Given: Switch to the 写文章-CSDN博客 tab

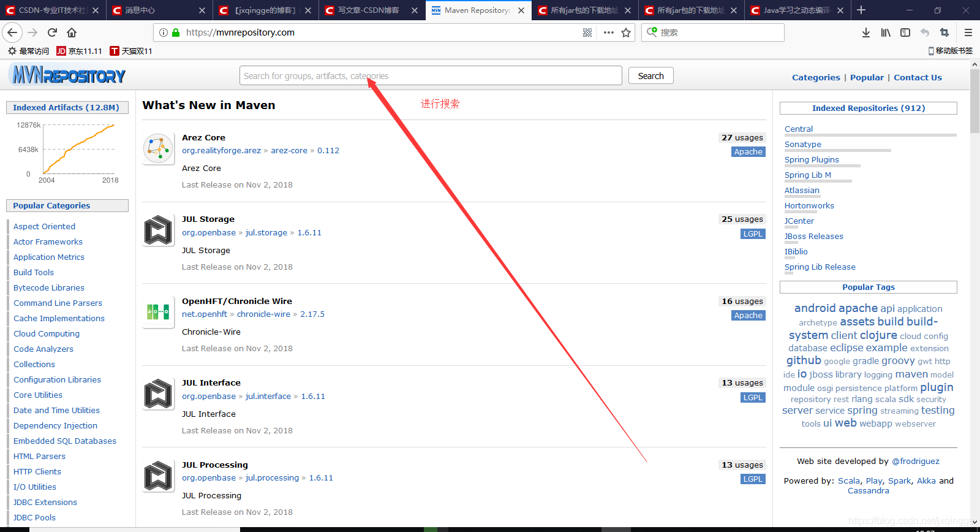Looking at the screenshot, I should (x=371, y=10).
